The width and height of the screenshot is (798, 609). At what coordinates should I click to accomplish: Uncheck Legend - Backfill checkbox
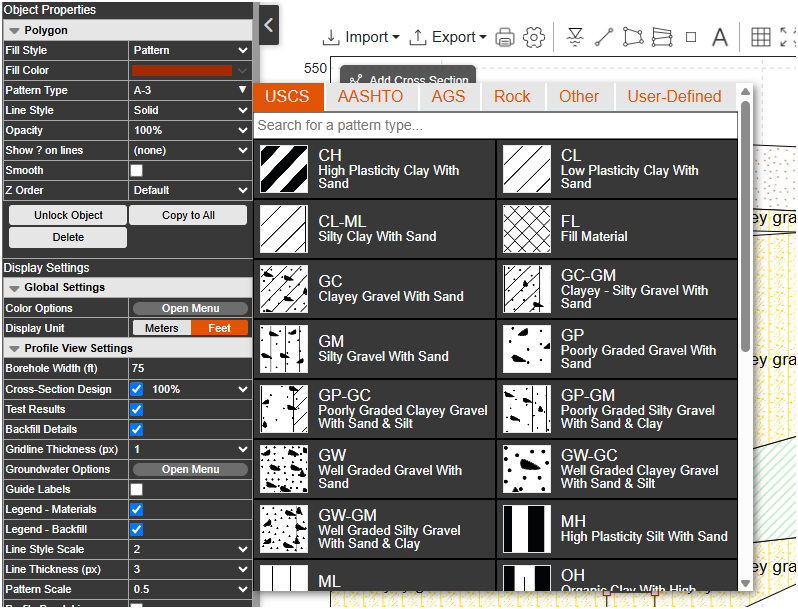click(136, 530)
